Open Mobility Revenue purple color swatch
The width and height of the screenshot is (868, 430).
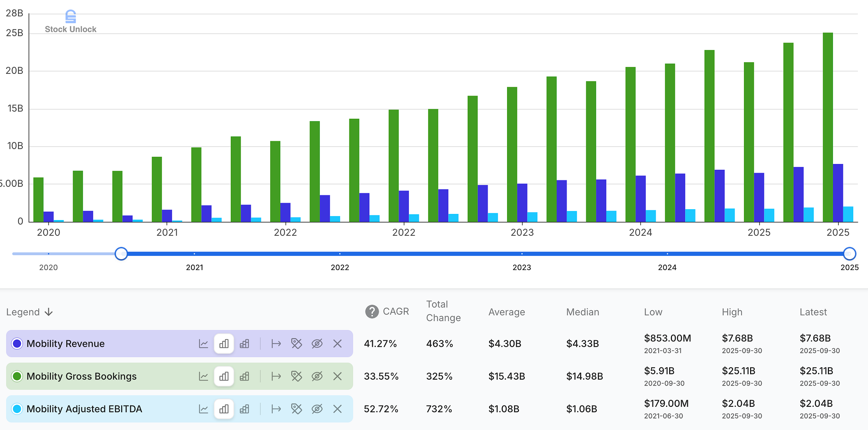click(x=17, y=343)
